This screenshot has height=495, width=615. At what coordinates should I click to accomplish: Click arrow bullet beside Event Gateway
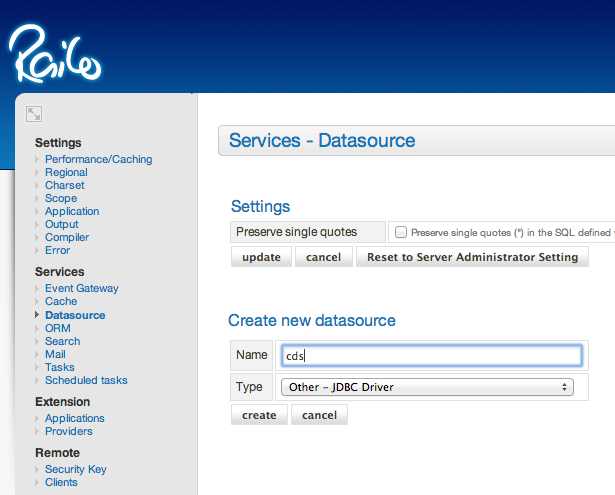click(37, 288)
